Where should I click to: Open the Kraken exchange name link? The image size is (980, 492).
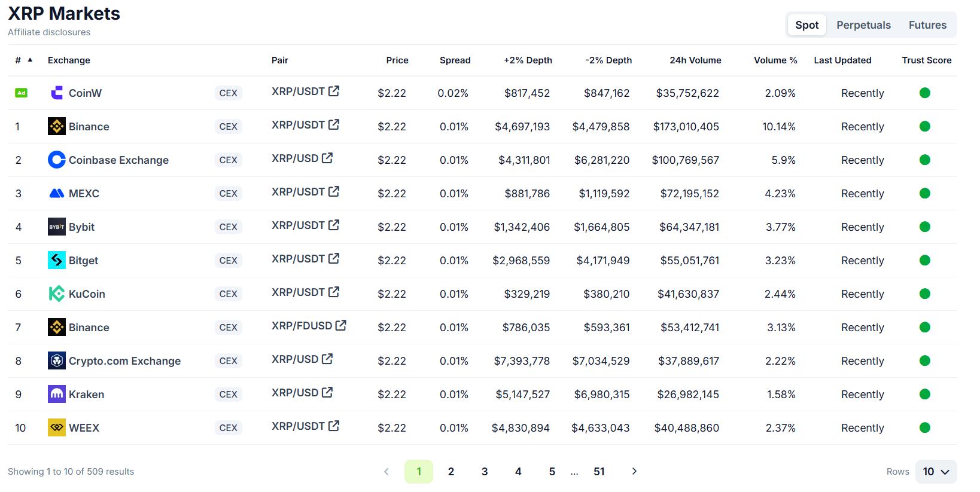[86, 395]
